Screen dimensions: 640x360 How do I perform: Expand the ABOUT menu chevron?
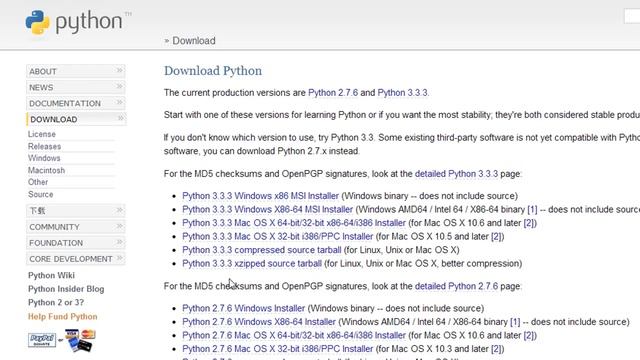coord(120,71)
